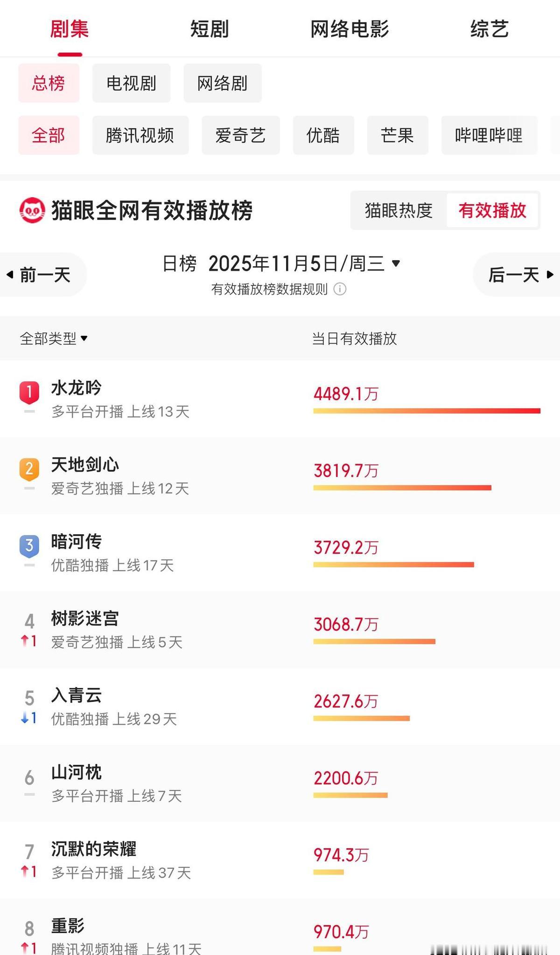
Task: Click the red up arrow beside 树影迷宫
Action: click(x=25, y=641)
